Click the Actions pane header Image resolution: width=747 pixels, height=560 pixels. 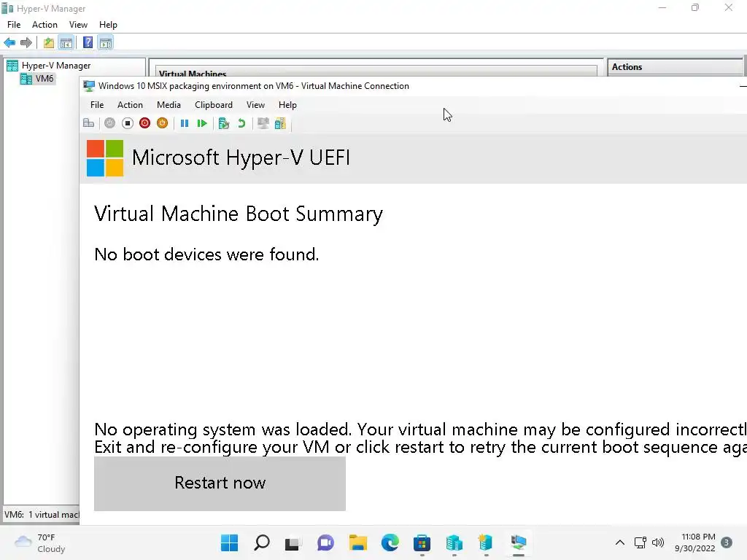[x=675, y=67]
